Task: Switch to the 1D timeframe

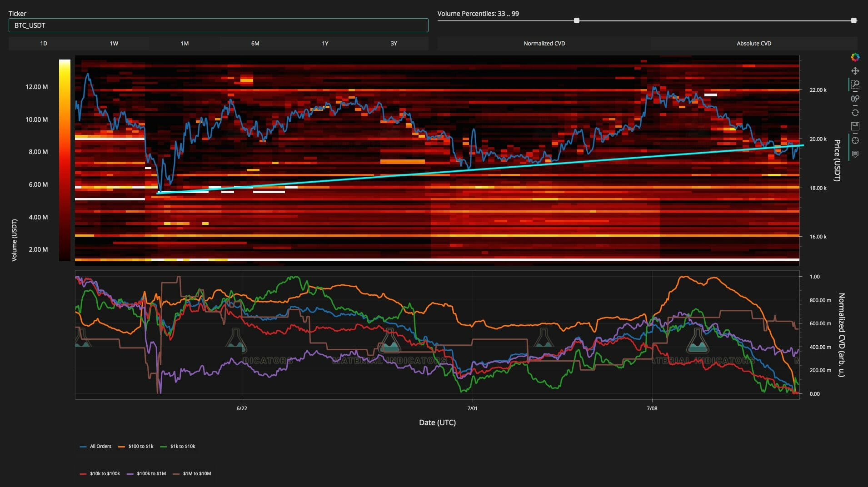Action: [x=44, y=43]
